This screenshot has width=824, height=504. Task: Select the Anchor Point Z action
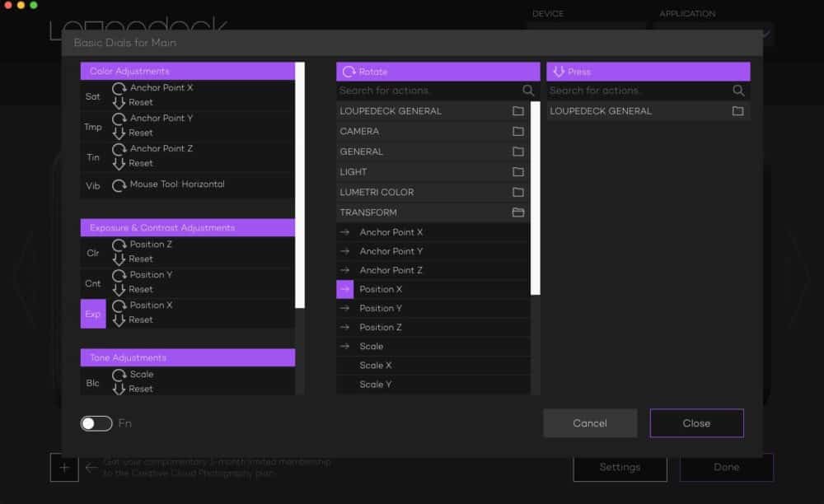point(433,270)
